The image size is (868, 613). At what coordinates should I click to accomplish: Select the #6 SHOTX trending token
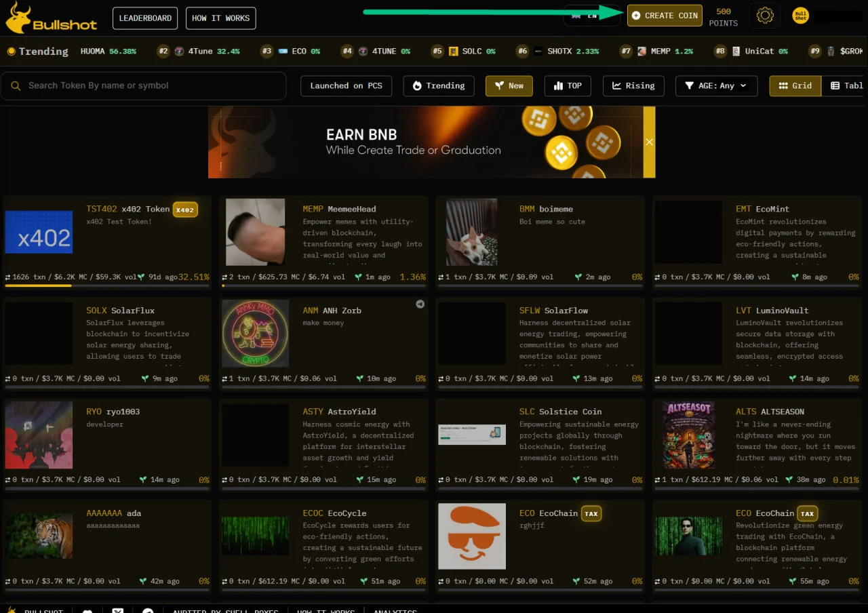[x=557, y=51]
